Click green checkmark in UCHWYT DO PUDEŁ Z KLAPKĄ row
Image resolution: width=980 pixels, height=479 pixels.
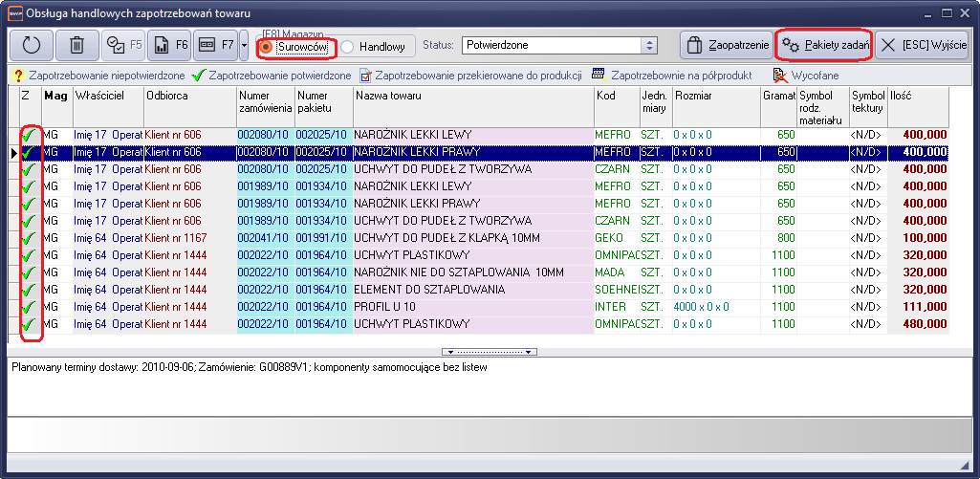(29, 238)
